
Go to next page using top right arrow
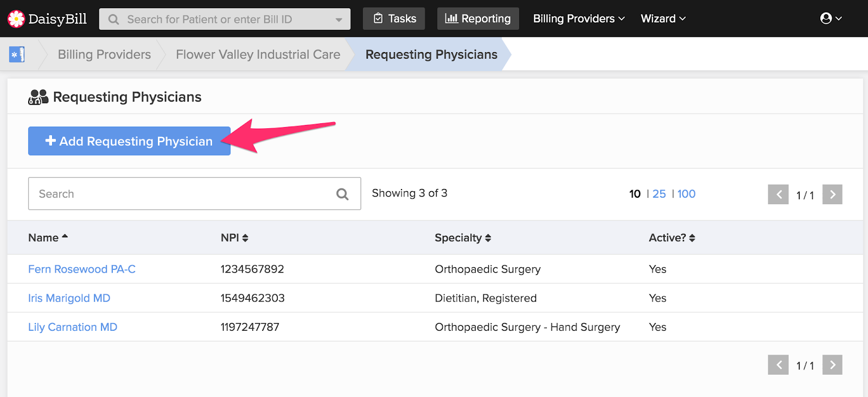click(832, 194)
